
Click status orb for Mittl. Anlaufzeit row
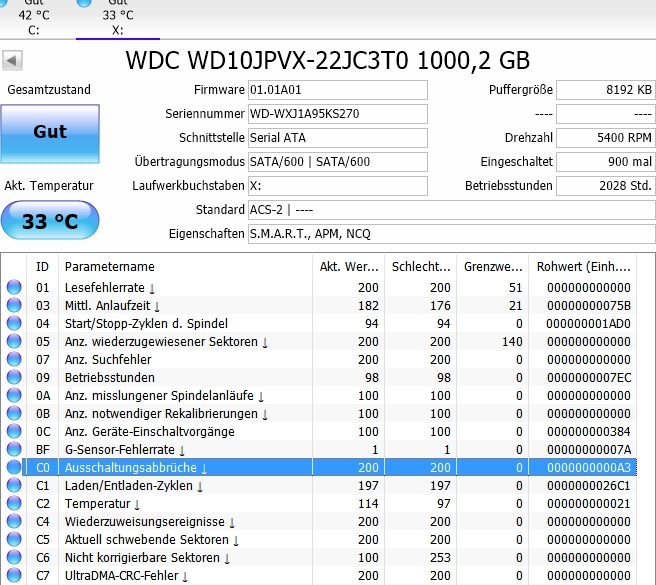(14, 305)
